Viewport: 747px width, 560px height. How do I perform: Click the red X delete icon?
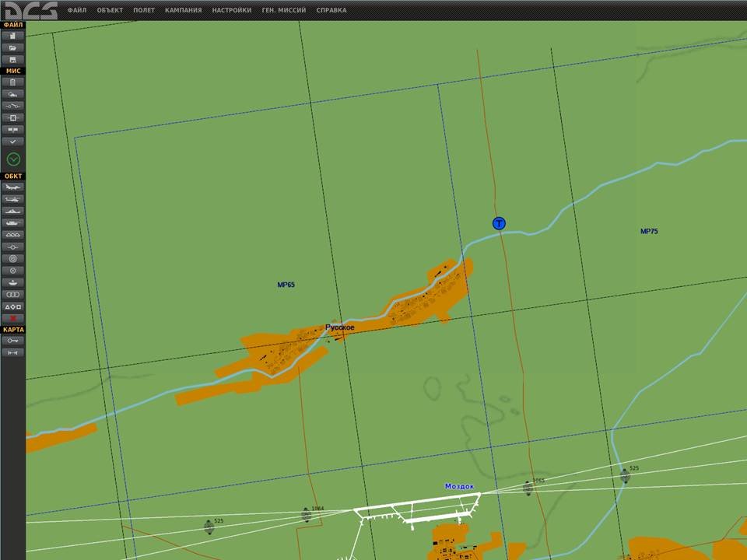pyautogui.click(x=13, y=318)
